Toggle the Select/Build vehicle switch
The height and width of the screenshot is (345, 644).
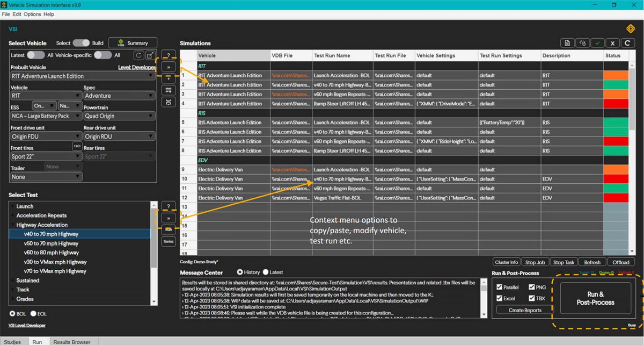pyautogui.click(x=80, y=42)
